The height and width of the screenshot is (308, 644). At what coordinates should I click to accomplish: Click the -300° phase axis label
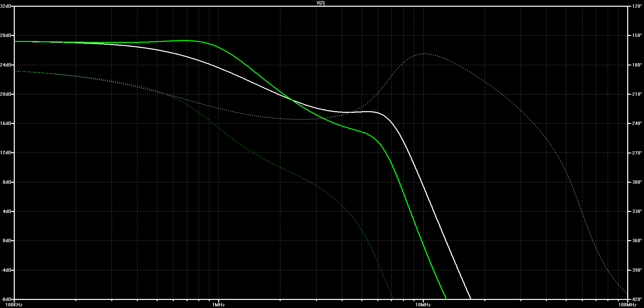click(x=636, y=182)
